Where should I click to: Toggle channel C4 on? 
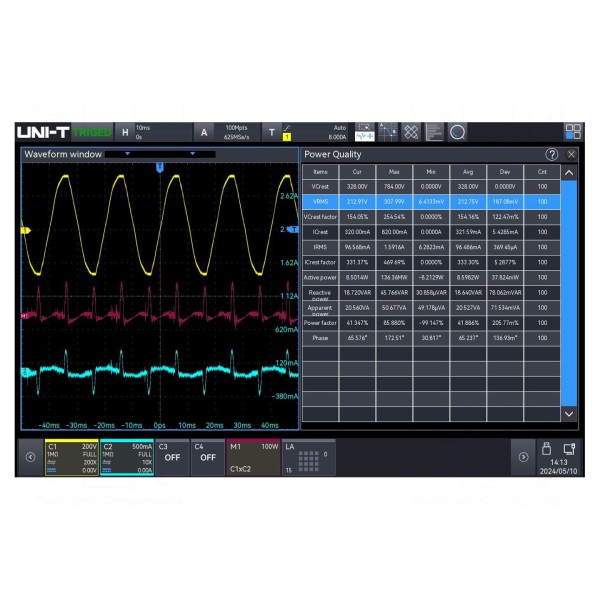207,457
